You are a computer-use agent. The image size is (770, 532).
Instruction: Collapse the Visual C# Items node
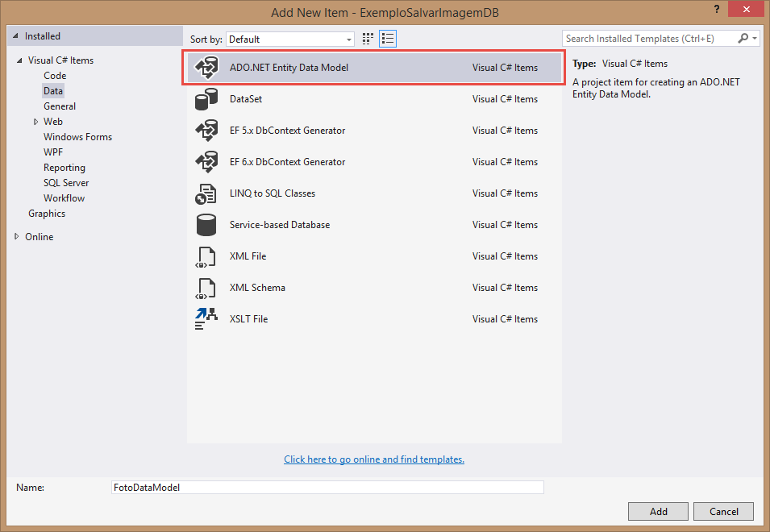19,60
